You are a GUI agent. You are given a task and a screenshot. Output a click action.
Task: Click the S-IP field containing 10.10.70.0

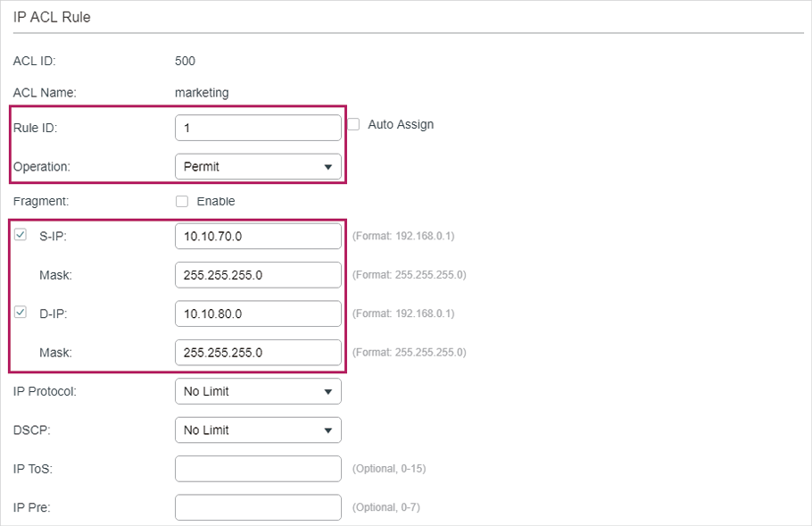click(x=258, y=236)
